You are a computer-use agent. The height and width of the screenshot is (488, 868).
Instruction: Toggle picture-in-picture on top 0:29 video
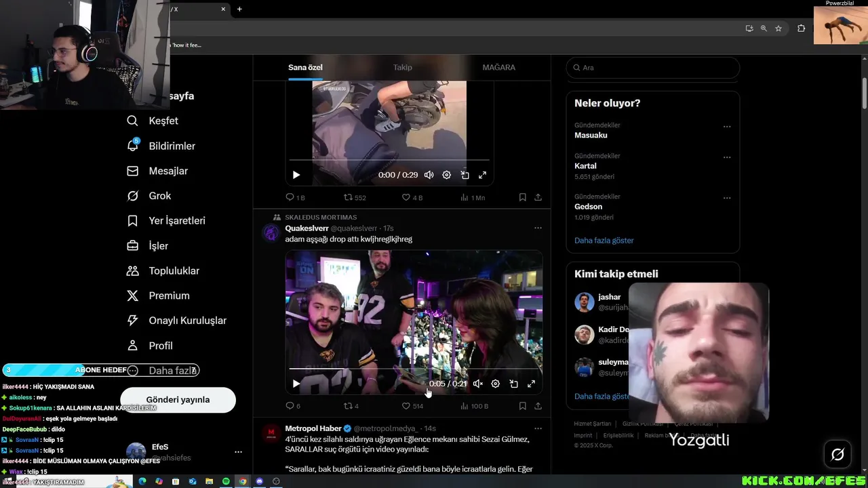465,175
